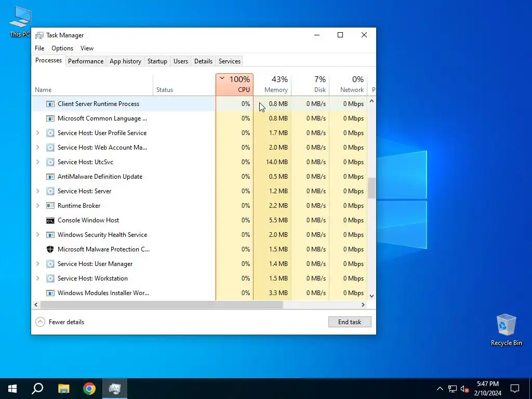
Task: Click the Service Host: UtcSvc gear icon
Action: (x=50, y=162)
